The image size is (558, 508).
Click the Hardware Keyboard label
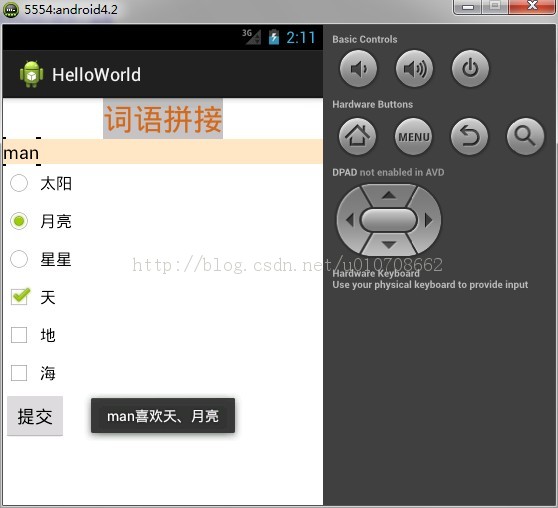click(x=376, y=273)
